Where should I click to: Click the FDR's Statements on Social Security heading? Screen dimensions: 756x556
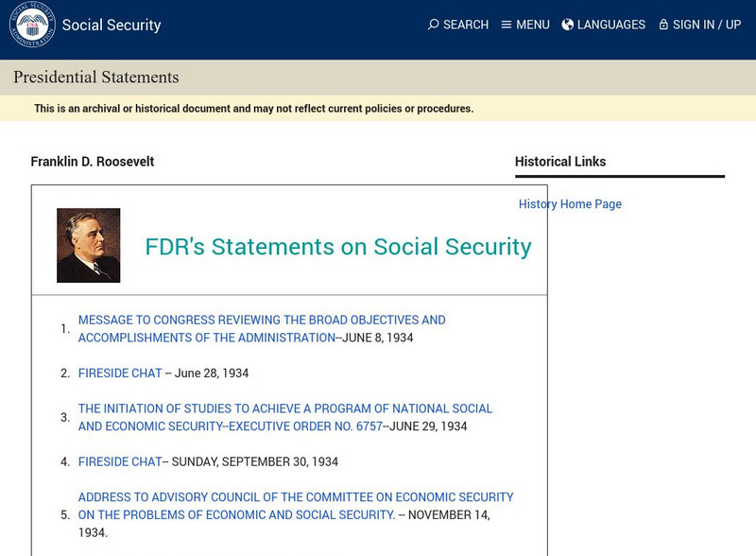pos(337,247)
